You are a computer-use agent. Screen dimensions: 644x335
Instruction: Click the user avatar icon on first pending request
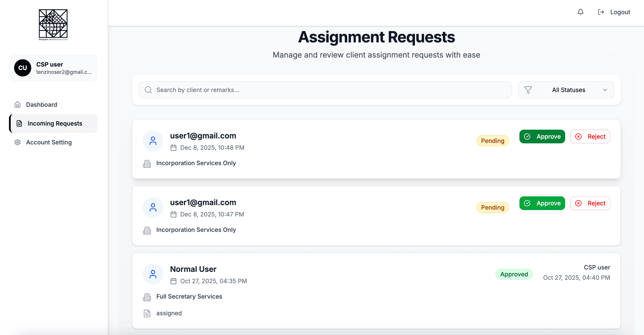click(x=153, y=141)
